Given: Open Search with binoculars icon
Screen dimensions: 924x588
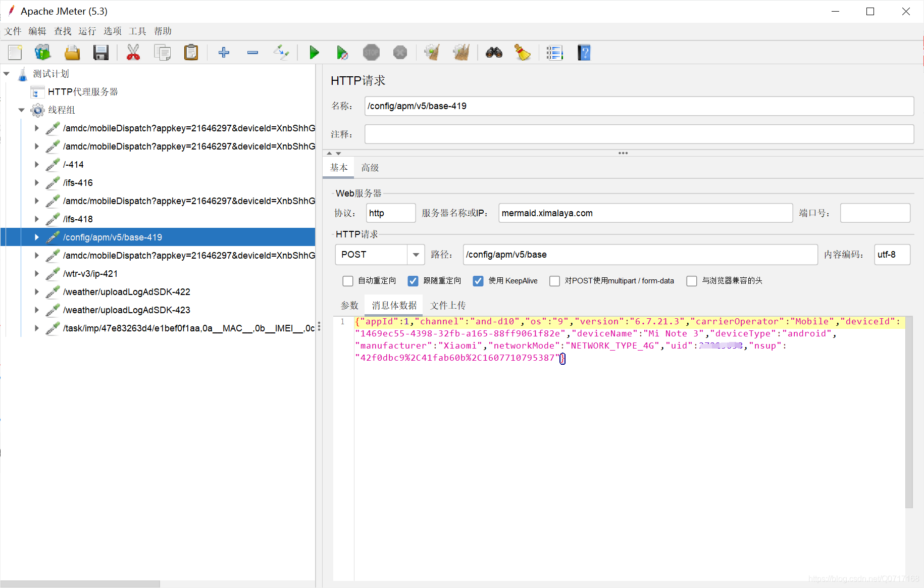Looking at the screenshot, I should pyautogui.click(x=494, y=53).
